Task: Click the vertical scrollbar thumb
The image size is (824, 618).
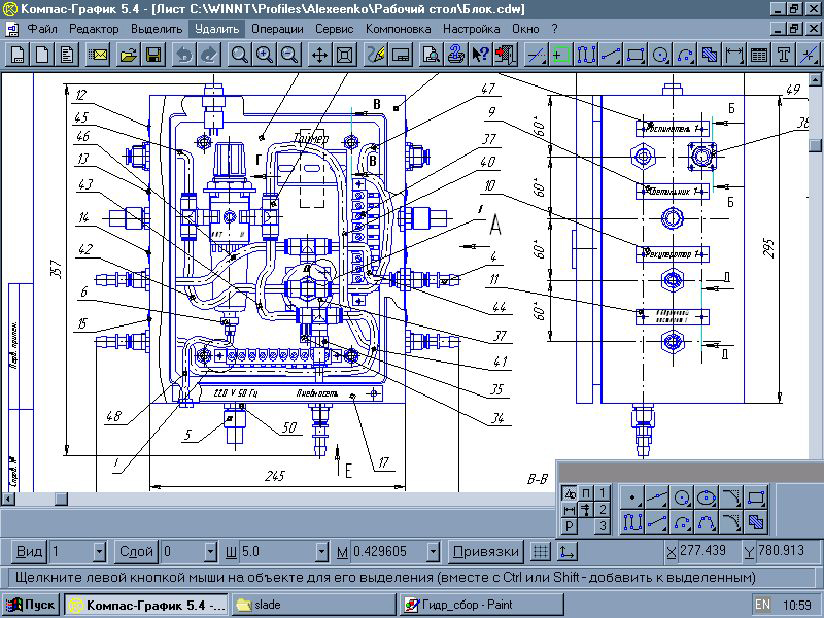Action: point(815,144)
